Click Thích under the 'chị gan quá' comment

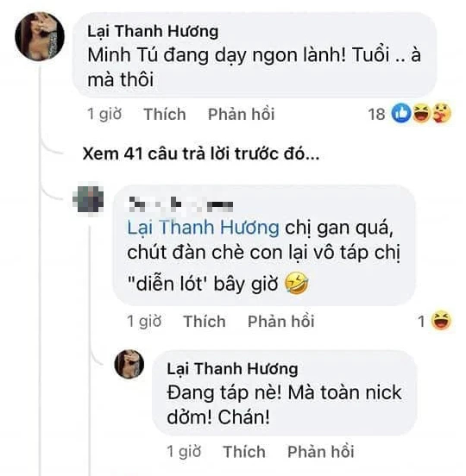point(205,321)
